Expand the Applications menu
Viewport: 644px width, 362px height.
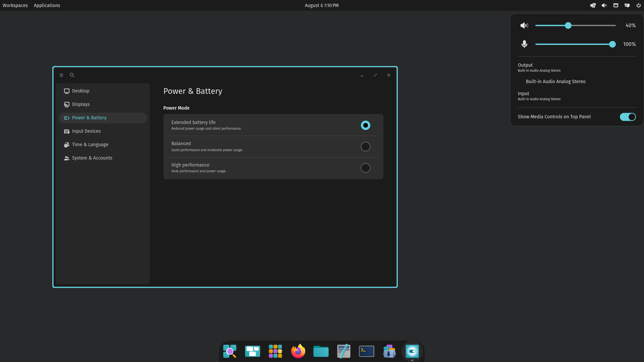tap(47, 5)
